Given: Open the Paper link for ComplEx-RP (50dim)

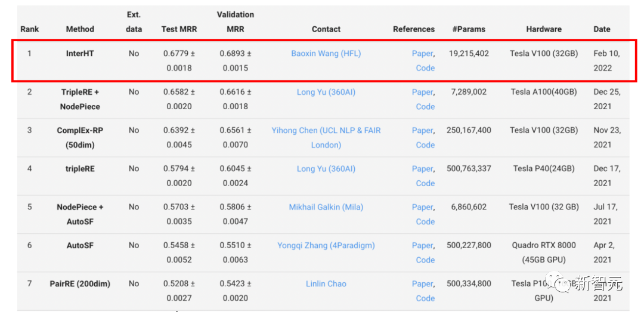Looking at the screenshot, I should 422,131.
